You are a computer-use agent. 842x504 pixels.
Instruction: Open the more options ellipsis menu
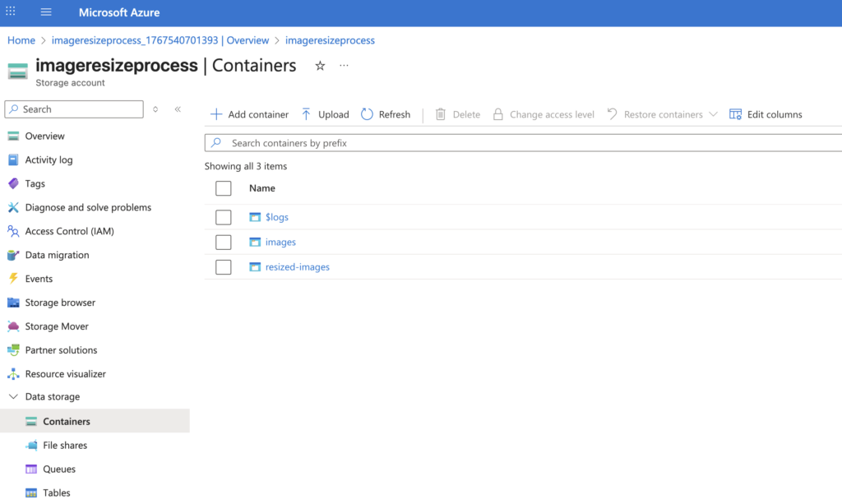(344, 66)
